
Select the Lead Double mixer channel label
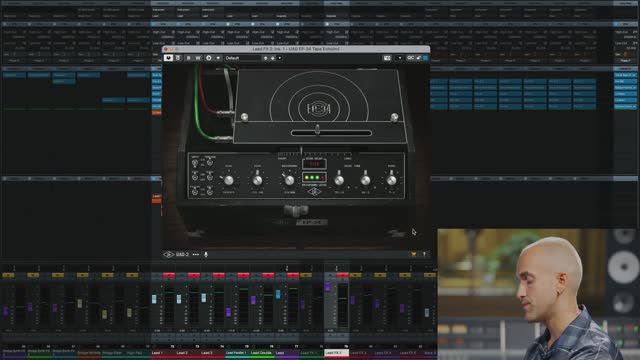[262, 353]
